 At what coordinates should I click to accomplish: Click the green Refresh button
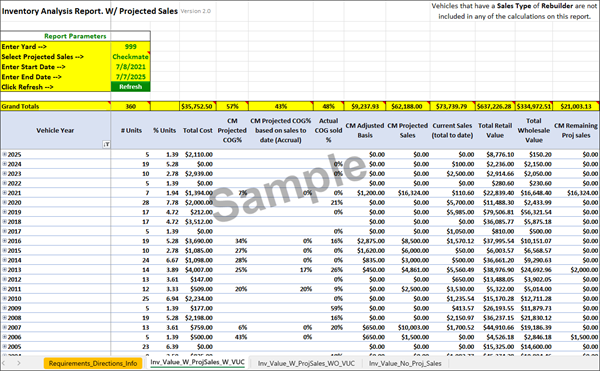point(130,87)
